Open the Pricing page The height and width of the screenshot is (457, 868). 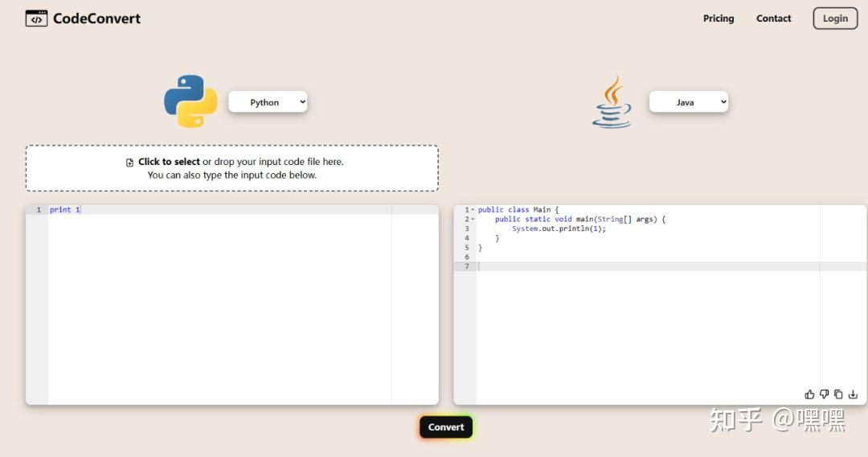[x=719, y=19]
